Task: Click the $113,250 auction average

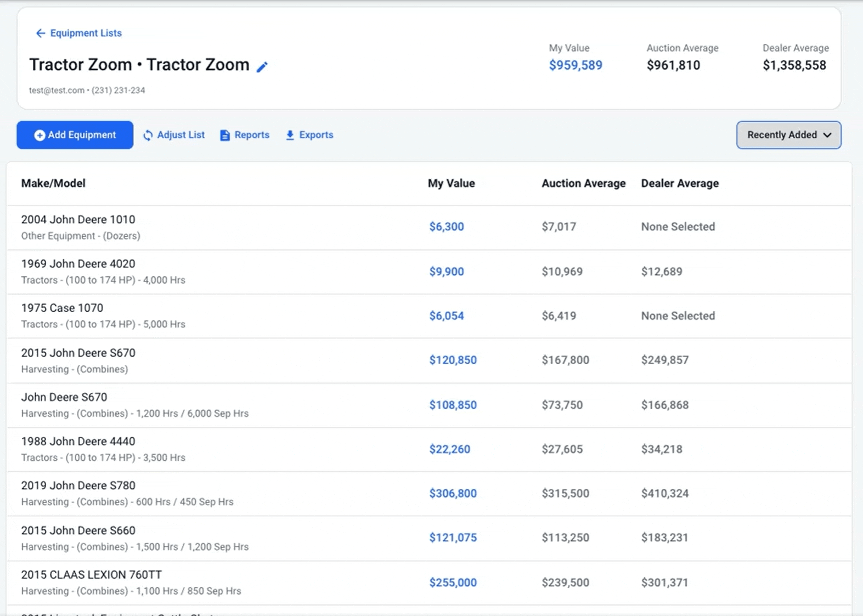Action: 566,538
